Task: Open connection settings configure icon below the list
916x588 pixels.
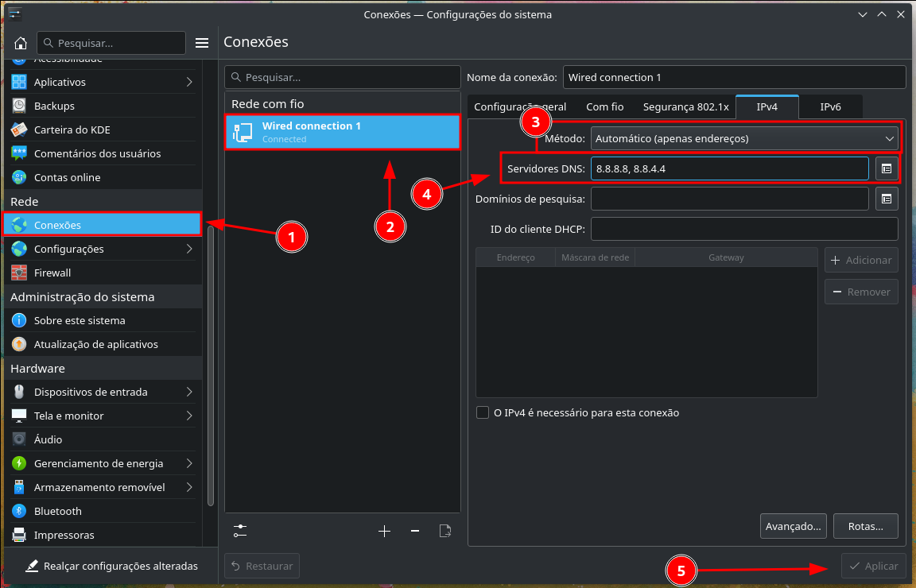Action: tap(240, 531)
